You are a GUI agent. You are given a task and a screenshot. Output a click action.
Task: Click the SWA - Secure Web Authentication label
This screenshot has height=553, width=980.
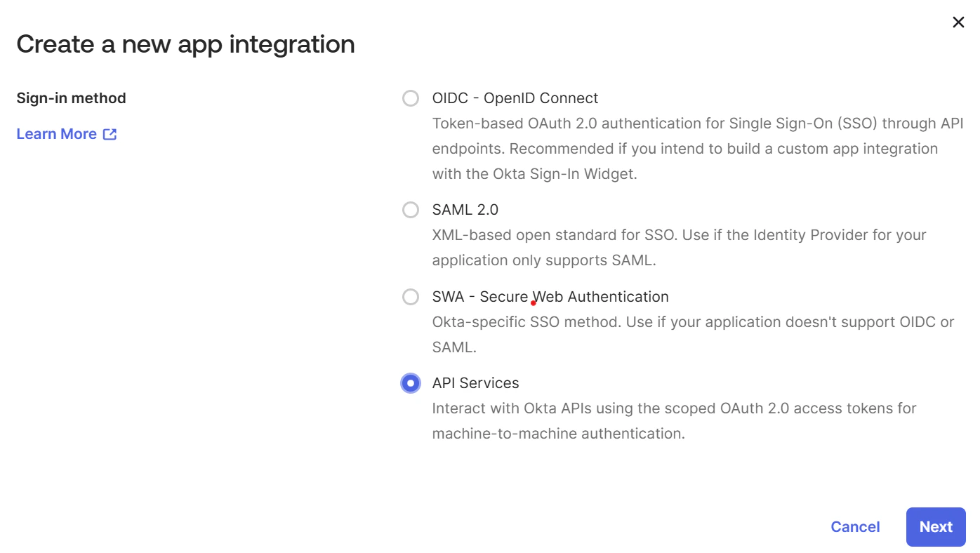[x=550, y=296]
